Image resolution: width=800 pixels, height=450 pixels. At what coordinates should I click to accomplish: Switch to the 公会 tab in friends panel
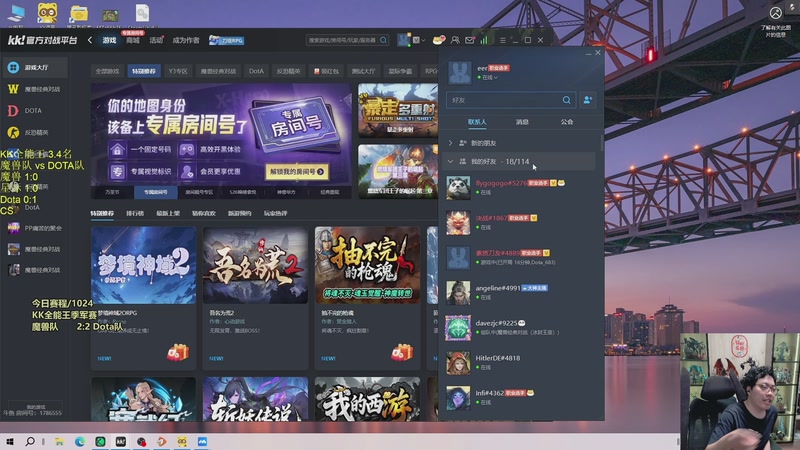point(567,122)
